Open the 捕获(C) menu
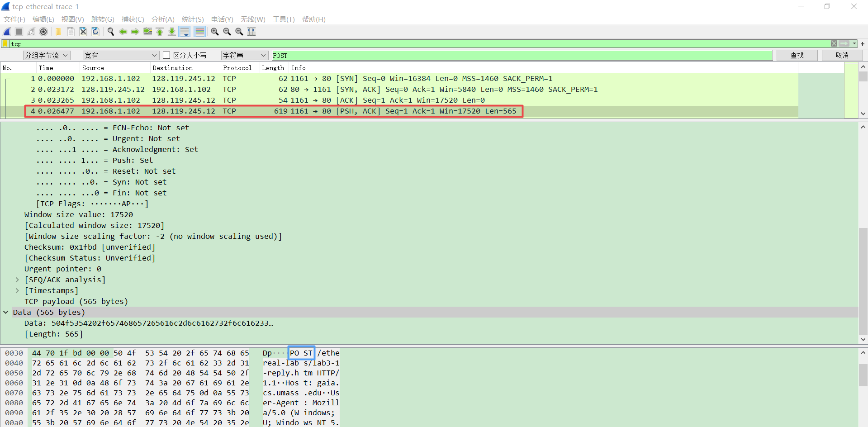This screenshot has height=427, width=868. [x=133, y=19]
